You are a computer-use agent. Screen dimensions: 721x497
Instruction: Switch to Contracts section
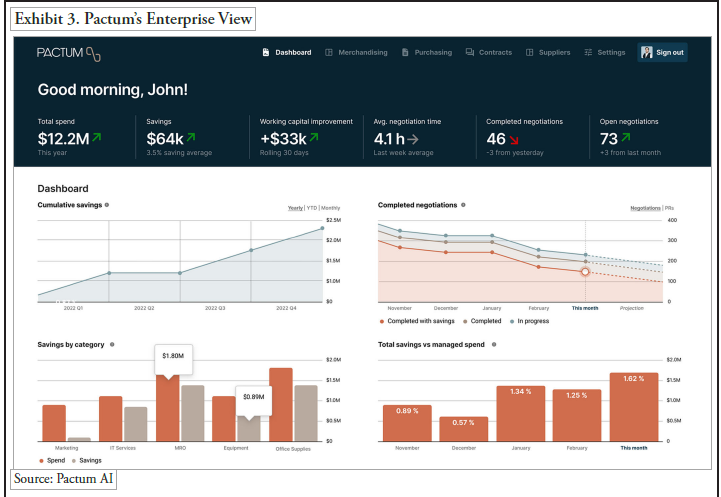[x=489, y=52]
